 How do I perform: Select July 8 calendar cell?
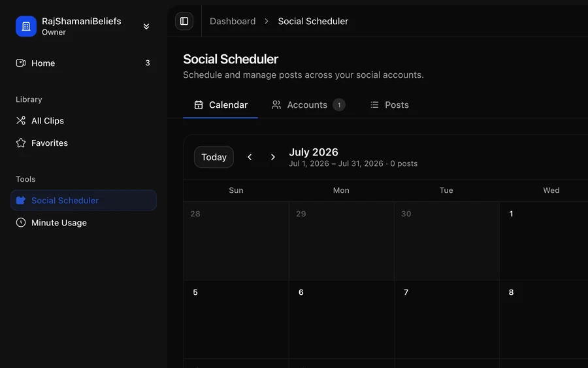[x=544, y=320]
